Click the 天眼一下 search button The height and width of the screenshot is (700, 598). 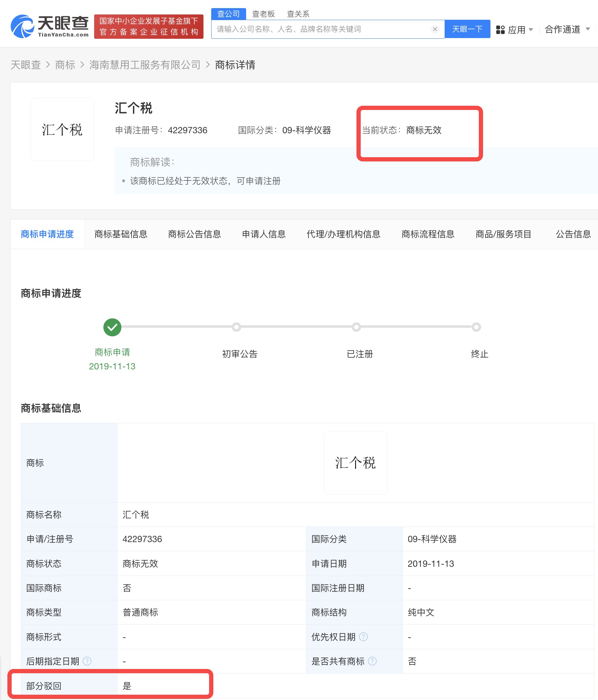coord(468,29)
